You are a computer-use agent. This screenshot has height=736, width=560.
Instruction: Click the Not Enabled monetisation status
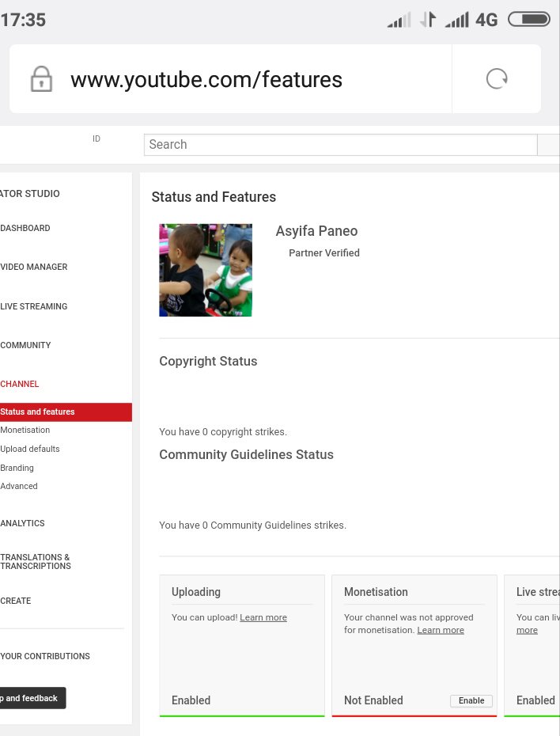point(373,700)
